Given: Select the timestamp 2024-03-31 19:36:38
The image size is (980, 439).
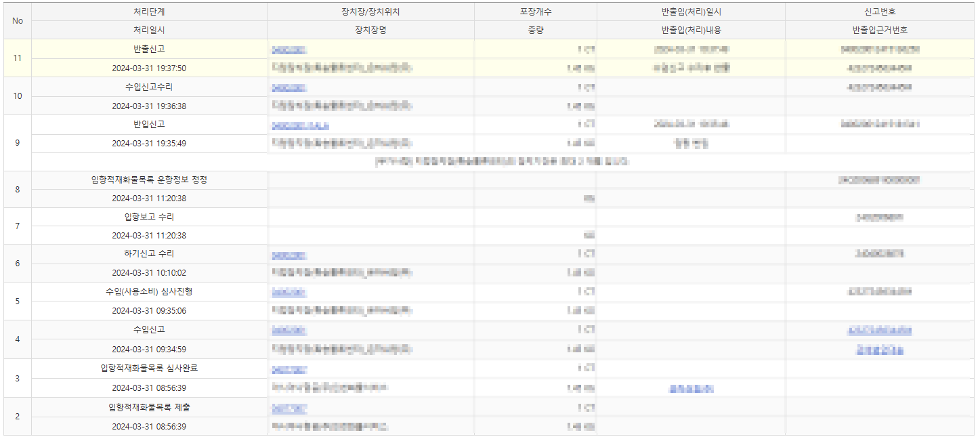Looking at the screenshot, I should [149, 106].
